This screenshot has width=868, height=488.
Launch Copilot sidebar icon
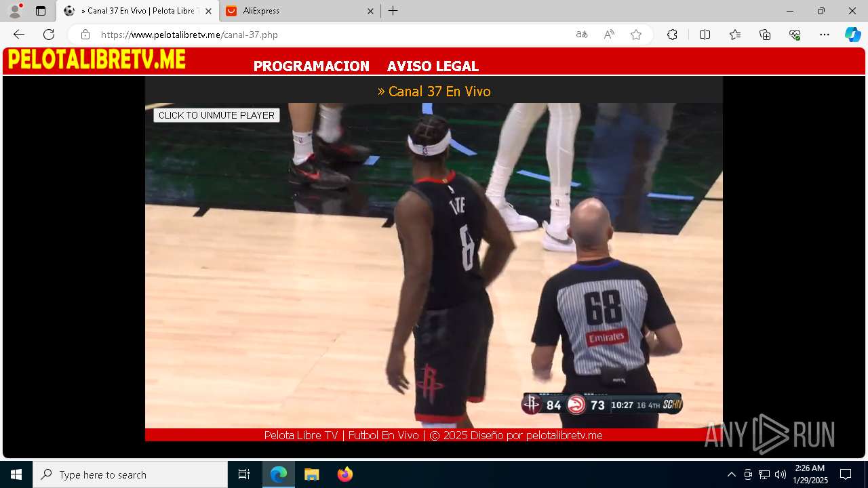tap(852, 35)
